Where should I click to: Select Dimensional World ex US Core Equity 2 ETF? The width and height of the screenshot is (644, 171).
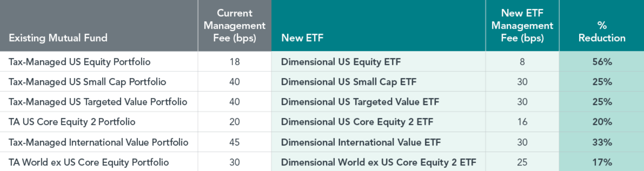[378, 163]
